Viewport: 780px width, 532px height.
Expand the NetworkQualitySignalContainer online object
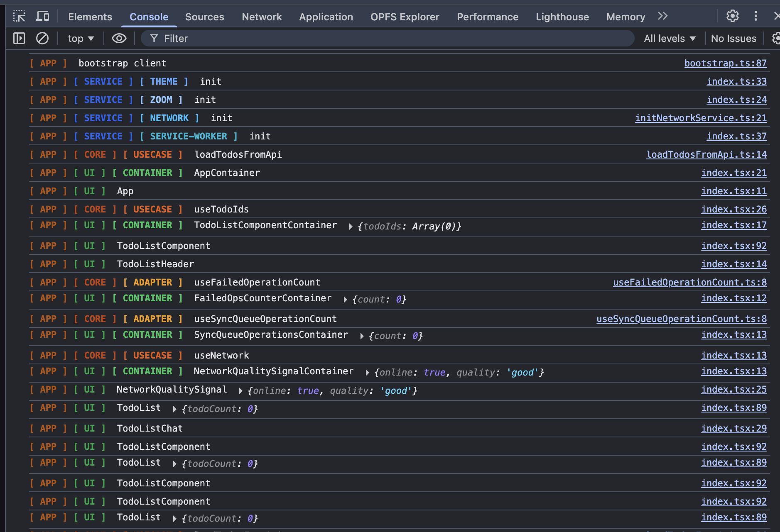pos(367,373)
